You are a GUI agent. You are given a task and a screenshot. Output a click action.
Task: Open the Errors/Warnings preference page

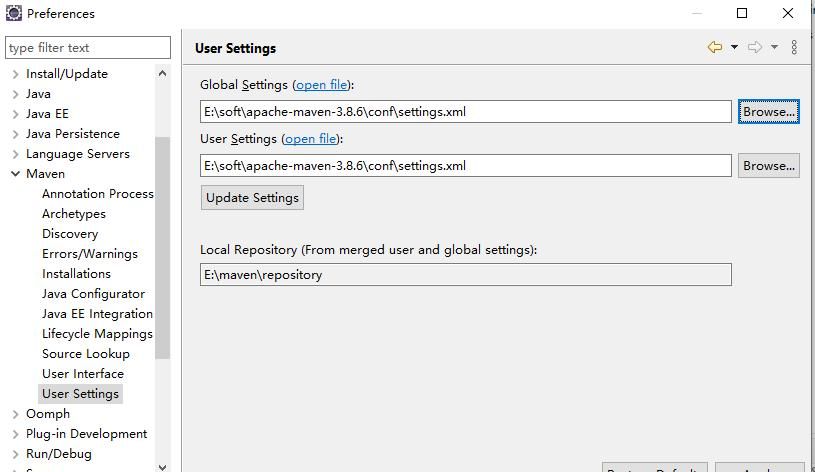click(90, 254)
